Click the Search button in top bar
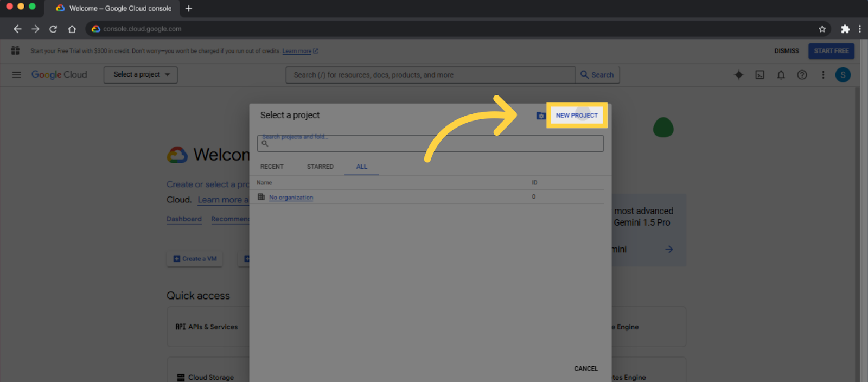 tap(597, 75)
